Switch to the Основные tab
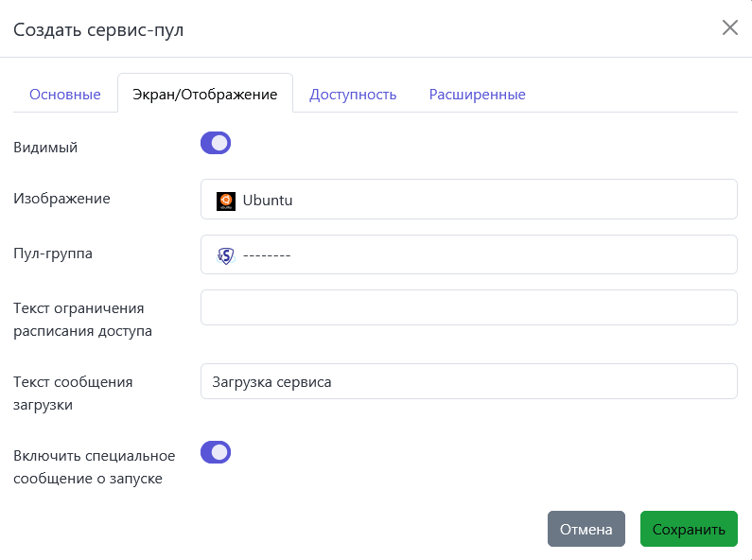Screen dimensions: 752x560 point(65,95)
